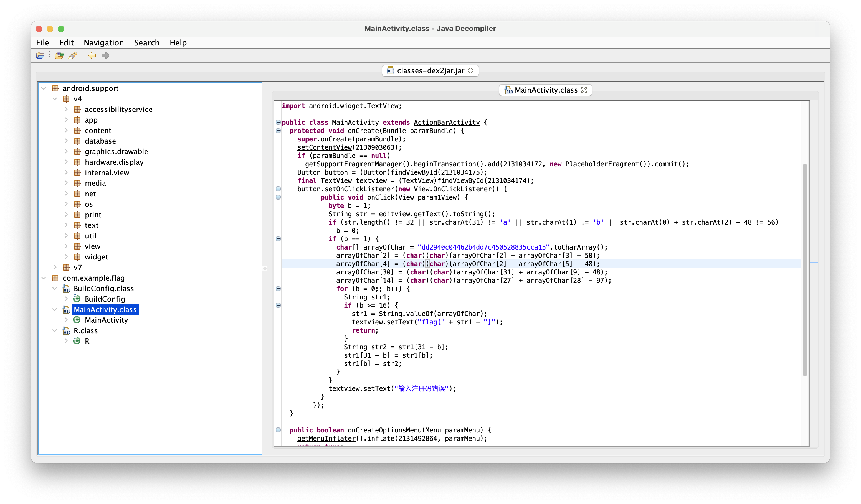Click the BuildConfig class icon in the tree
The height and width of the screenshot is (504, 861).
(x=77, y=299)
